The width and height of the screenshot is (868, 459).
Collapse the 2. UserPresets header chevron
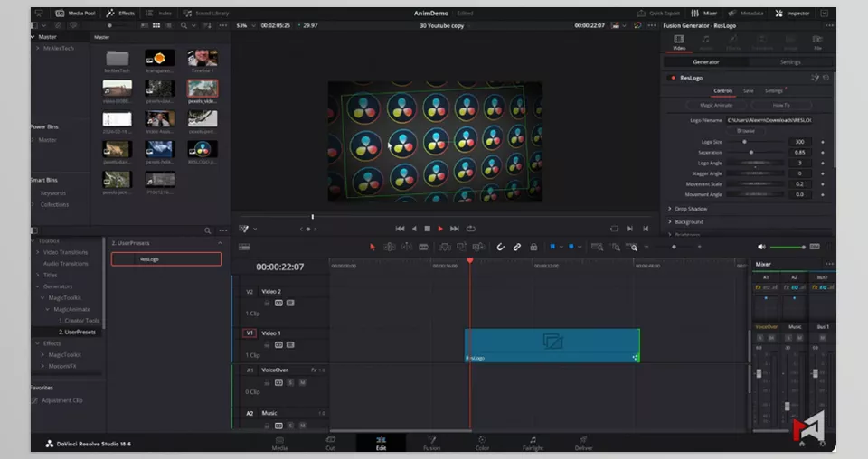coord(220,243)
